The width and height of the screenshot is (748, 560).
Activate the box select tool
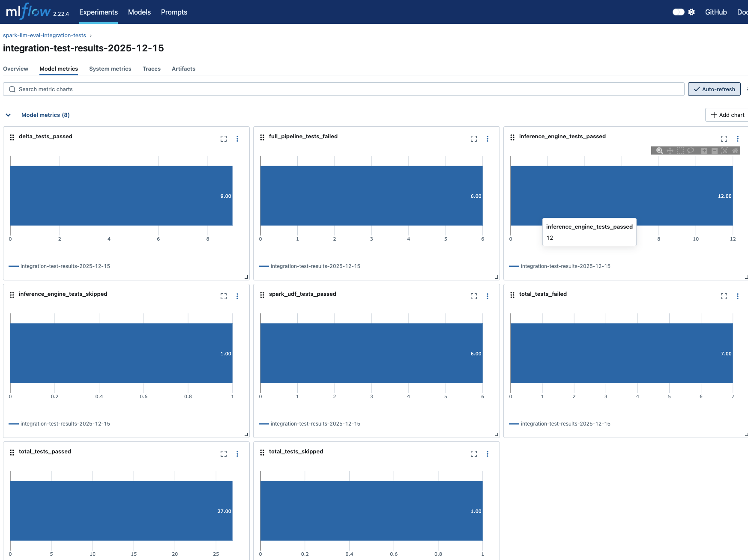point(680,151)
